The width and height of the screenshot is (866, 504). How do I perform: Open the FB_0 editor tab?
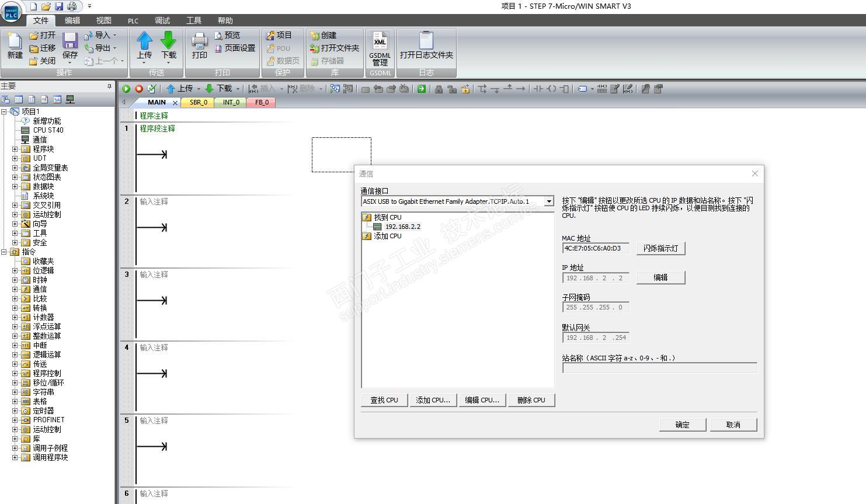[262, 102]
